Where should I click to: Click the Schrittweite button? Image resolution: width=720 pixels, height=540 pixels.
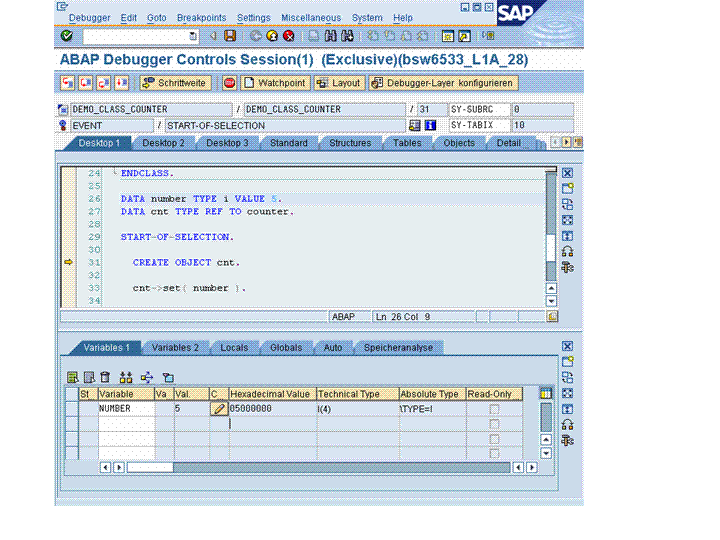pos(175,83)
